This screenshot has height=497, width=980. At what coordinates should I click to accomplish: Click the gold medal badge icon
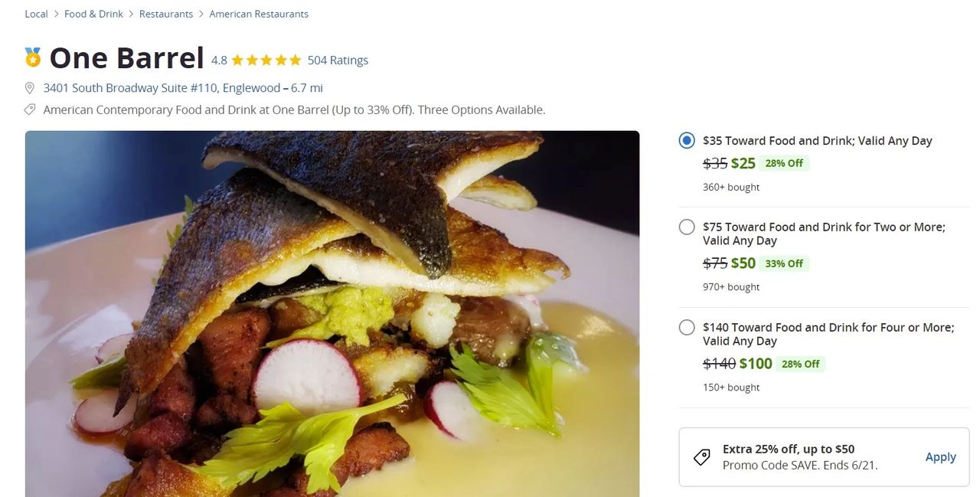[x=33, y=57]
